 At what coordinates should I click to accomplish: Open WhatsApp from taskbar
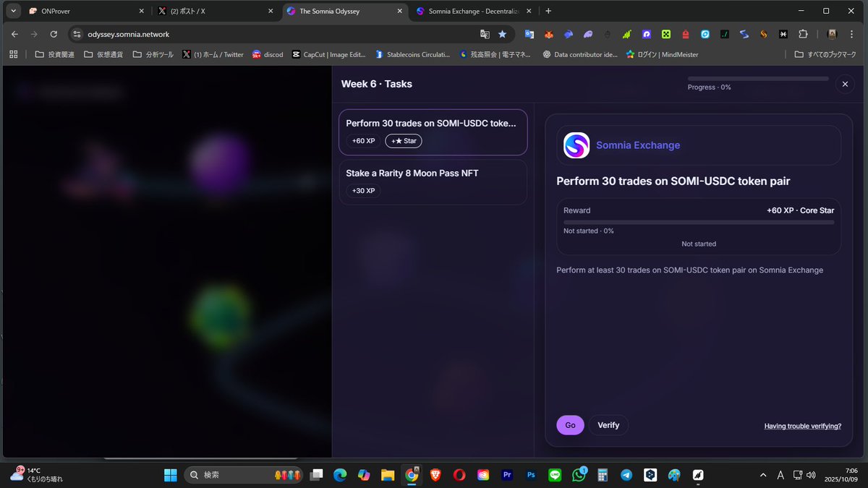579,475
